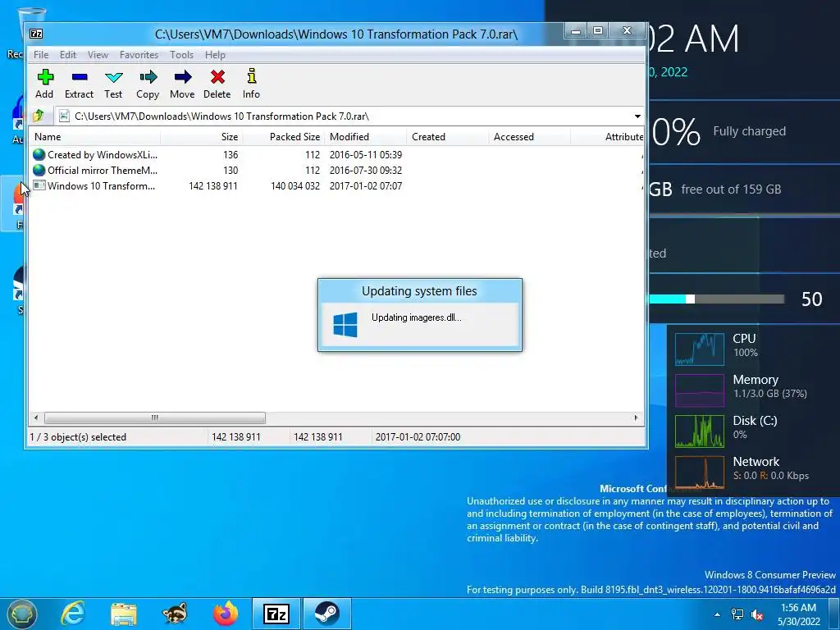Click the red Delete icon
The height and width of the screenshot is (630, 840).
click(217, 77)
